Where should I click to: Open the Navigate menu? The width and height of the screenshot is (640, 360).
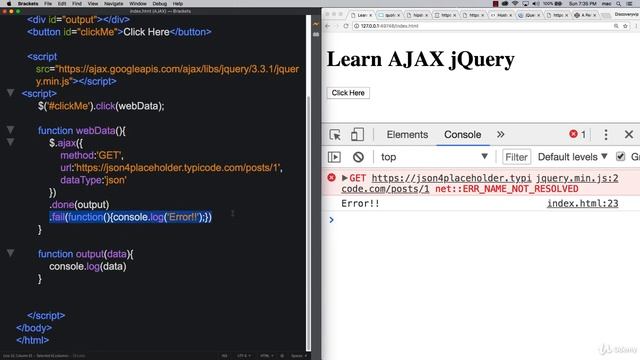click(x=113, y=3)
